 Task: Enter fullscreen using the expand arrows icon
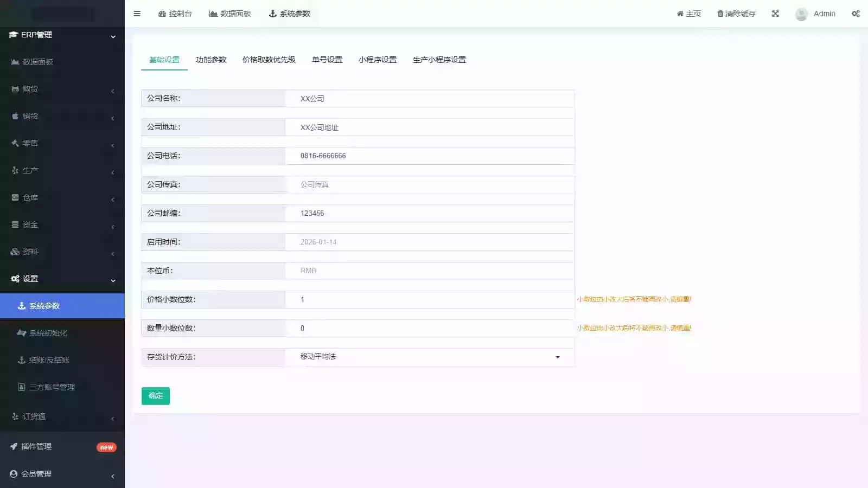(775, 14)
